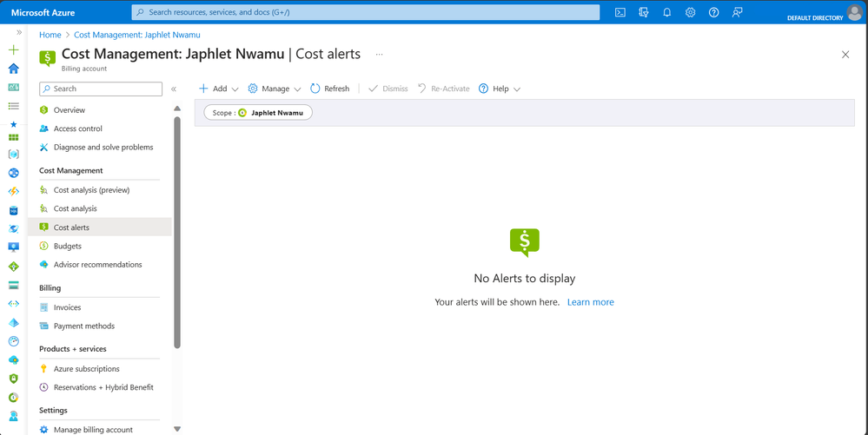Click the top search resources, services, and docs box
The width and height of the screenshot is (868, 435).
pos(365,12)
